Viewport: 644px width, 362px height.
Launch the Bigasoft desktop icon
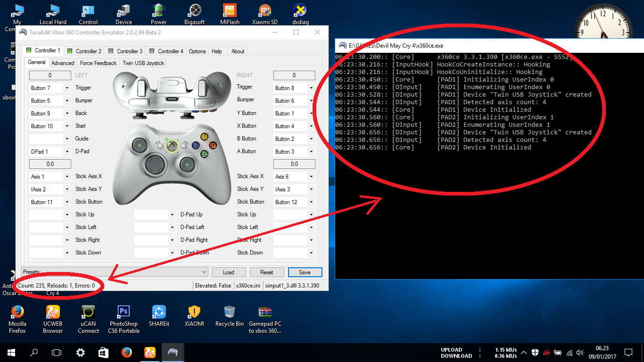pos(194,13)
